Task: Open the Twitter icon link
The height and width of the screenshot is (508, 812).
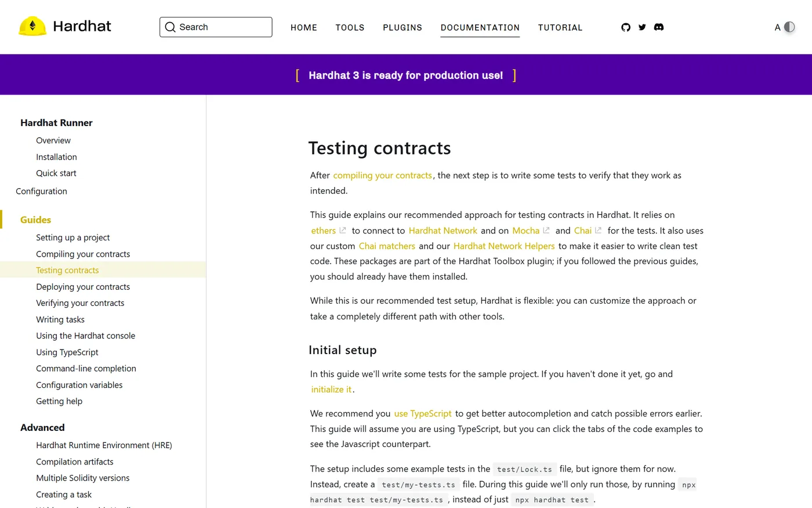Action: click(x=642, y=27)
